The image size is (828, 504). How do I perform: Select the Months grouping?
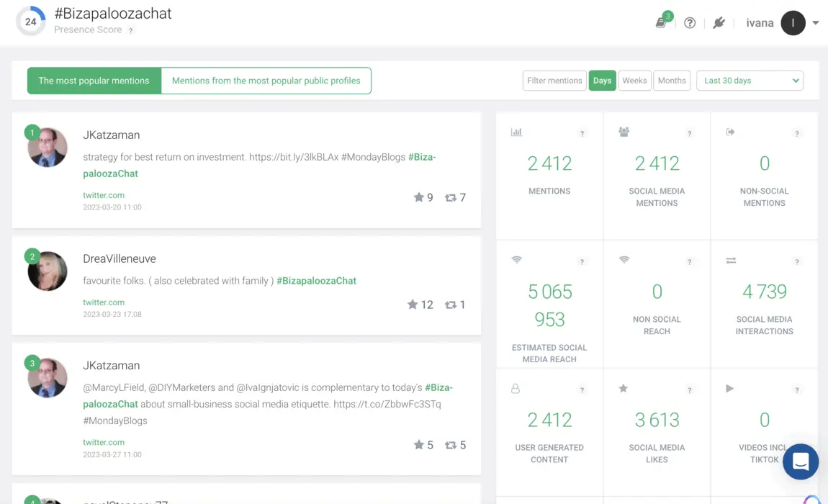672,81
